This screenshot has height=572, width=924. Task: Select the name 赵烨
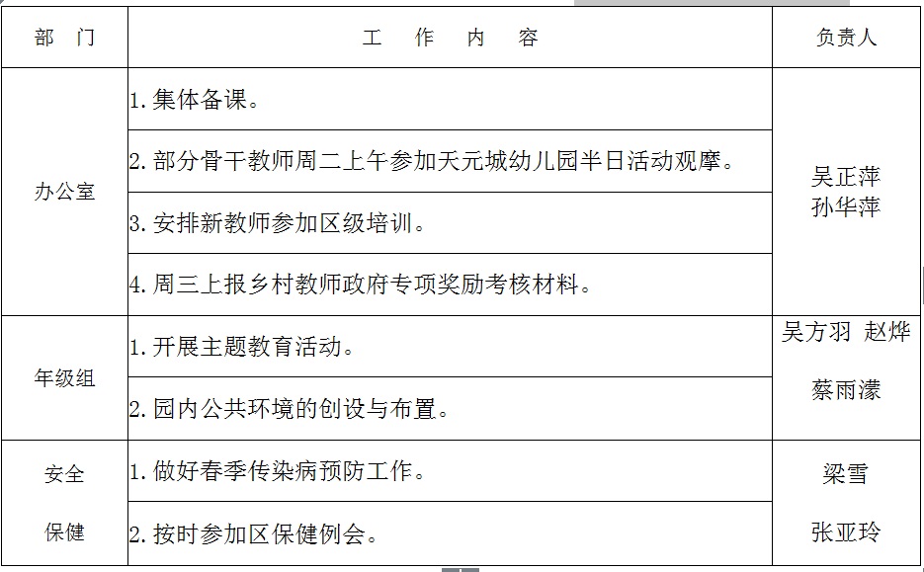tap(886, 332)
